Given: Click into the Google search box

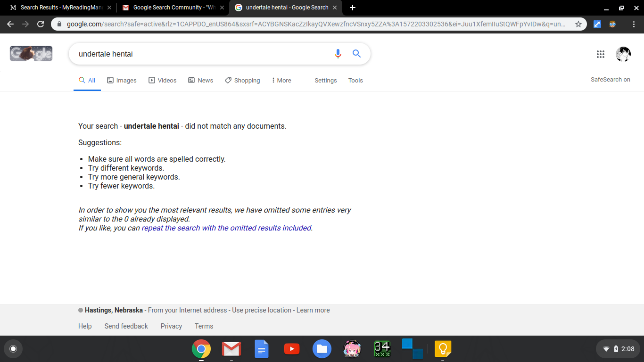Looking at the screenshot, I should click(x=203, y=54).
